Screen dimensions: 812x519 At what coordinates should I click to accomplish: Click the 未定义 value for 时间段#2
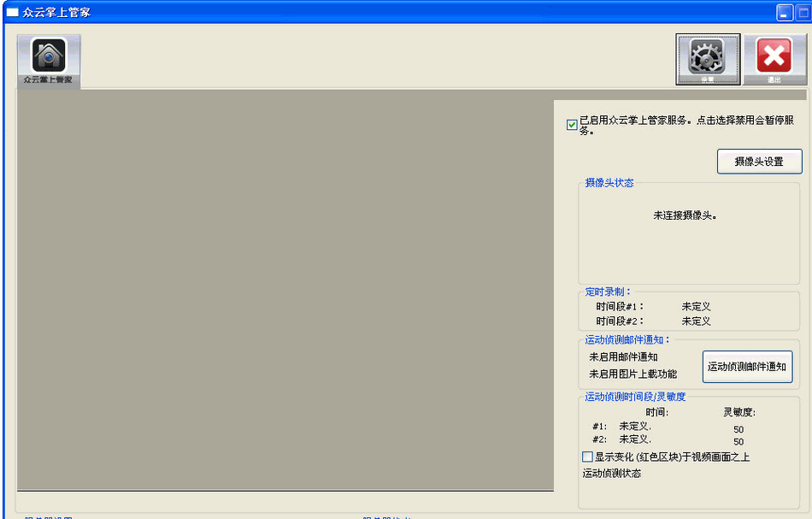(x=696, y=321)
